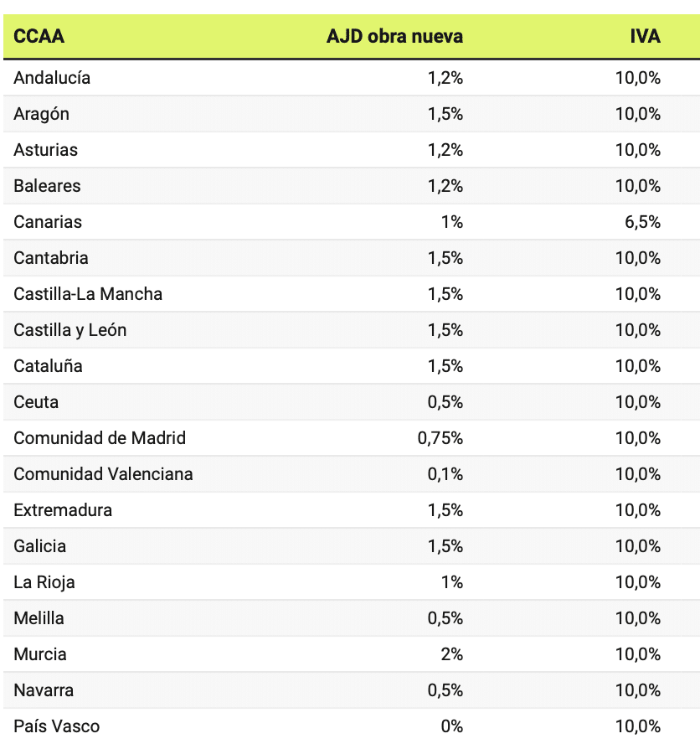
Task: Click the AJD obra nueva column header
Action: click(x=394, y=37)
